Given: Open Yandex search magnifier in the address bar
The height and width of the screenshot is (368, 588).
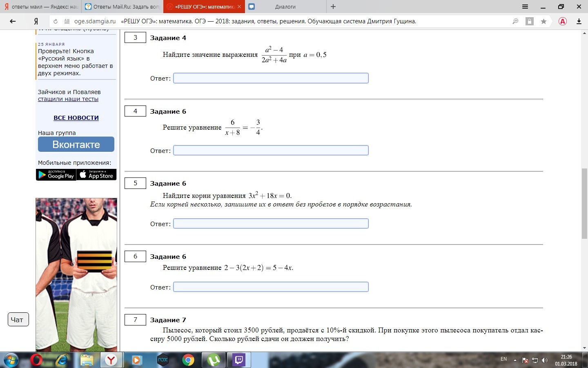Looking at the screenshot, I should [x=515, y=21].
